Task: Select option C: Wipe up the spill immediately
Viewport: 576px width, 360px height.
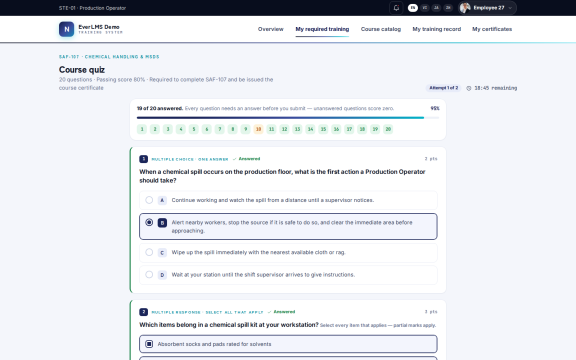Action: 288,252
